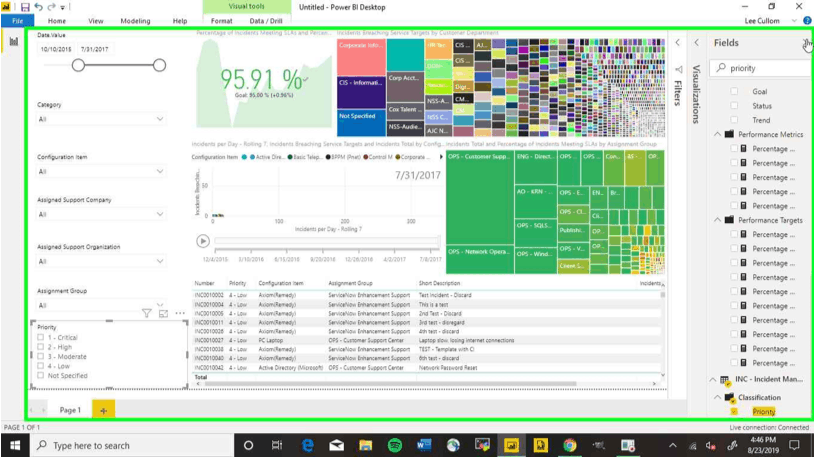
Task: Add a new report page
Action: (103, 410)
